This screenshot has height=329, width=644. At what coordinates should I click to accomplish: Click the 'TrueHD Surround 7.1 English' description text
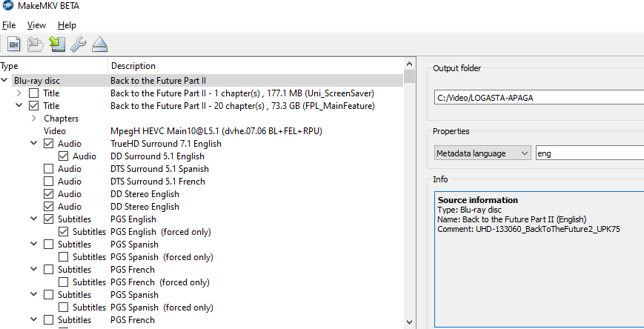166,144
